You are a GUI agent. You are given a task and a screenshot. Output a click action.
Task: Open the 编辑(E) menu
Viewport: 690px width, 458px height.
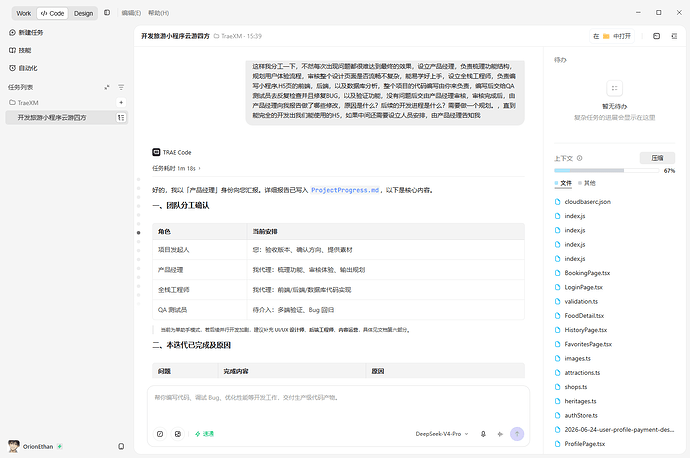tap(131, 13)
